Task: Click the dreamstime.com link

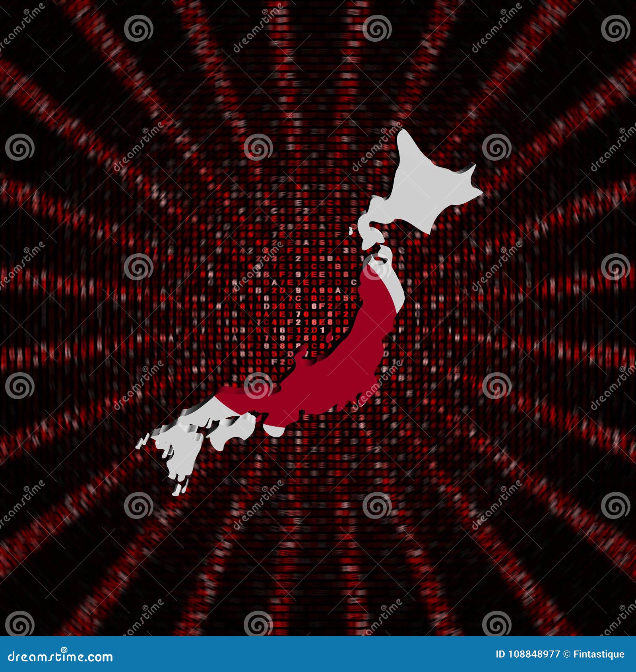Action: [x=60, y=656]
